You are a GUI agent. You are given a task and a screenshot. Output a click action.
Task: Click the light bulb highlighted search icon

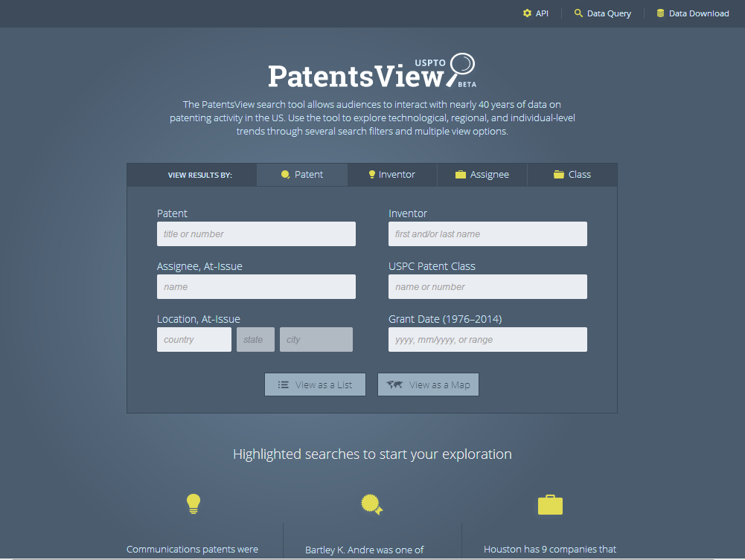(x=194, y=503)
